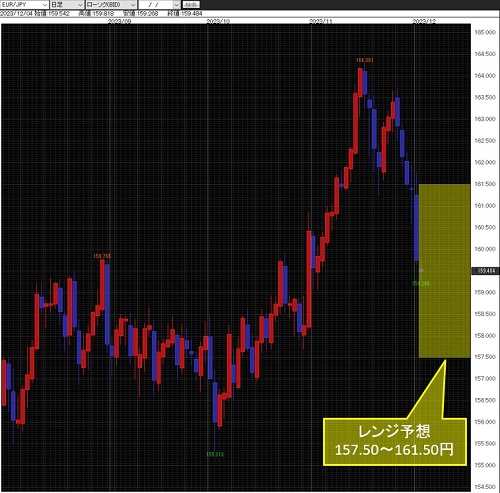Click the 2023/11 date axis label

coord(321,21)
